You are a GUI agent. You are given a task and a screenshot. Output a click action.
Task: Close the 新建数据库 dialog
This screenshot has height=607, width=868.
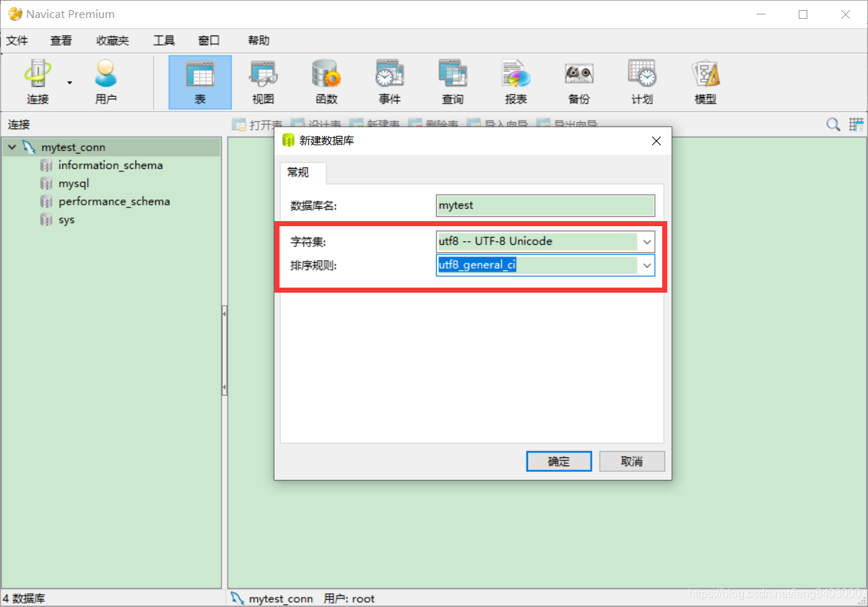click(x=656, y=141)
